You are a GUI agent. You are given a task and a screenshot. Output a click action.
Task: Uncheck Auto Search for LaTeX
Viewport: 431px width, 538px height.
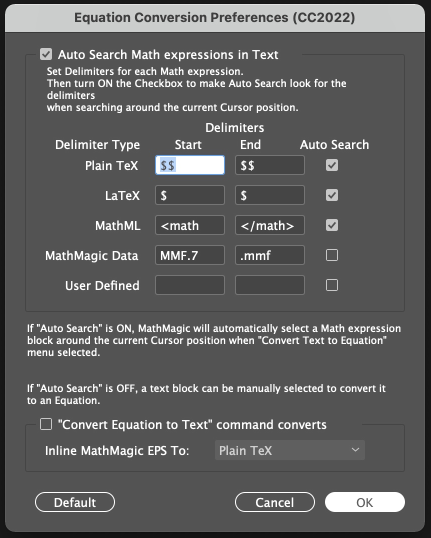[332, 195]
